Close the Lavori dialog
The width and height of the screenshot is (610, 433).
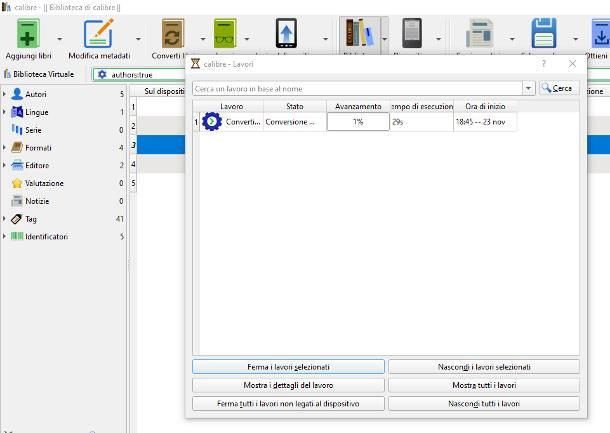point(572,64)
